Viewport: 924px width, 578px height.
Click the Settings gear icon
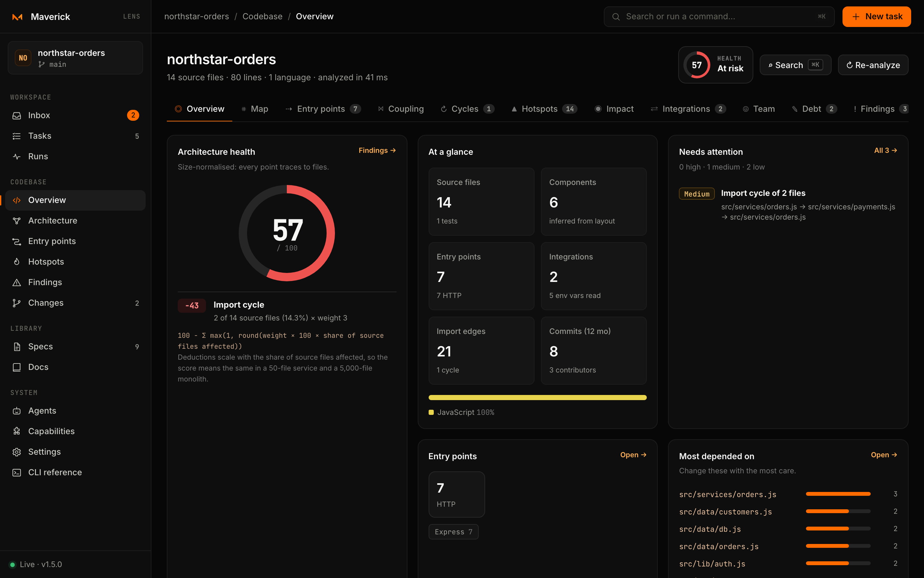pyautogui.click(x=17, y=452)
